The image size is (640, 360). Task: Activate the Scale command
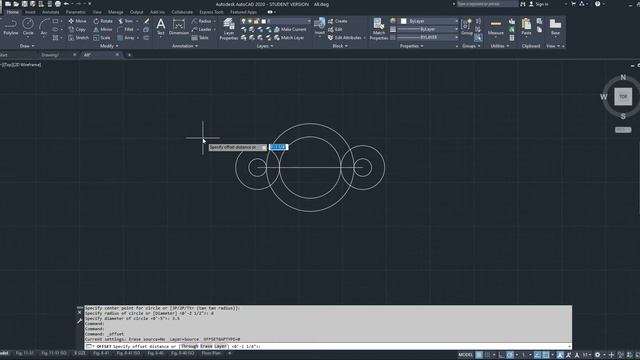tap(102, 38)
